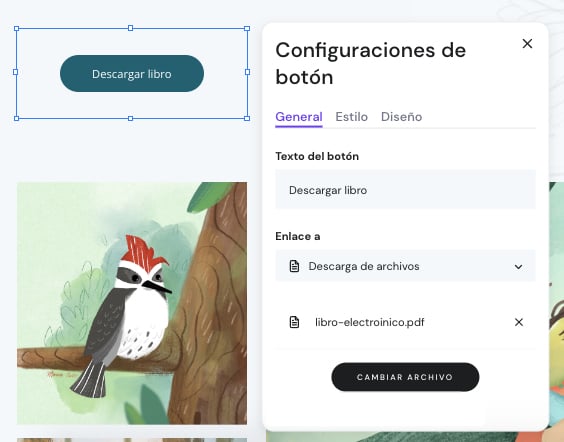Open the Estilo tab
The height and width of the screenshot is (442, 564).
point(351,117)
